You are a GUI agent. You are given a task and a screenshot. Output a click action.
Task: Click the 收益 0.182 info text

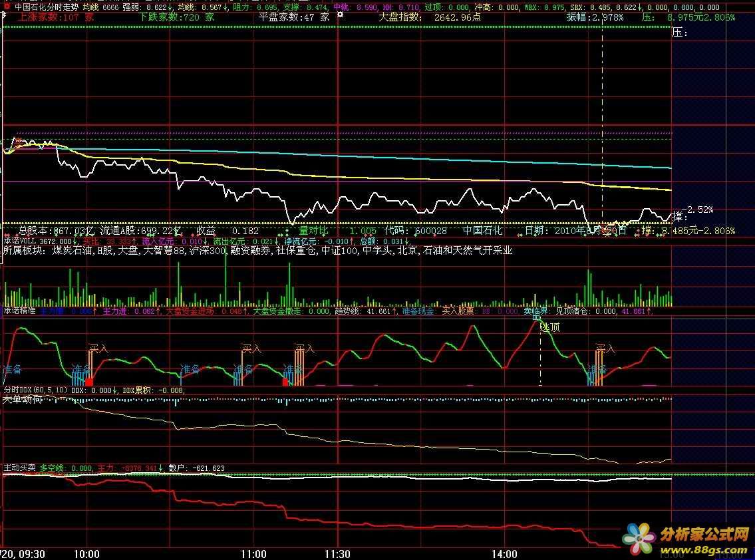[x=227, y=231]
